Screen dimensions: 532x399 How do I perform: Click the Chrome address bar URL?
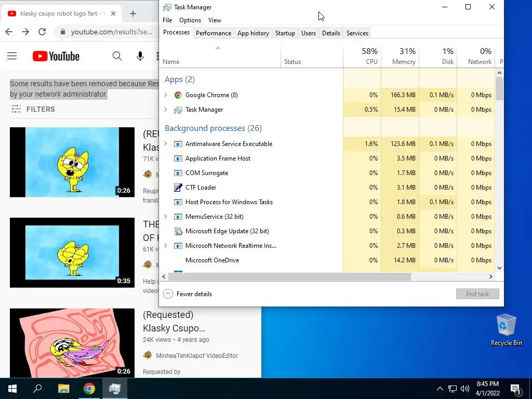112,32
